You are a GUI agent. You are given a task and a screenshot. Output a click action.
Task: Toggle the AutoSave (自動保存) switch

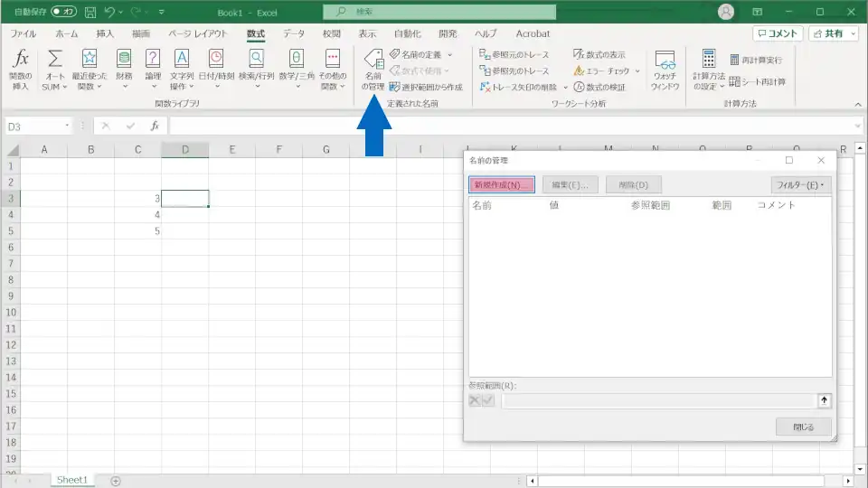coord(63,12)
